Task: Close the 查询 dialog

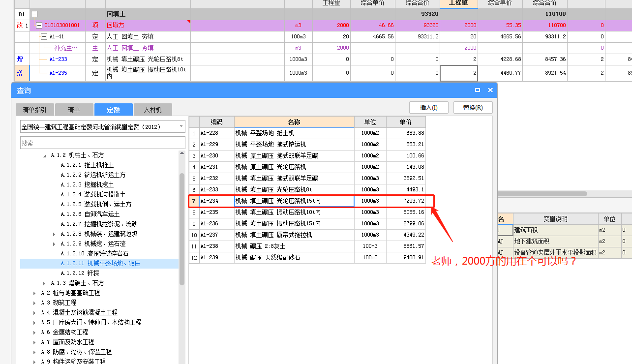Action: pos(490,91)
